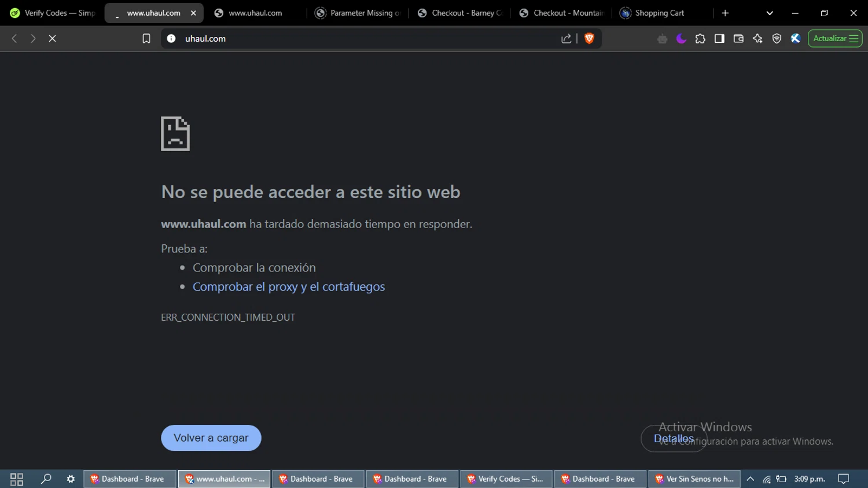Click the battery tray icon

click(x=781, y=479)
